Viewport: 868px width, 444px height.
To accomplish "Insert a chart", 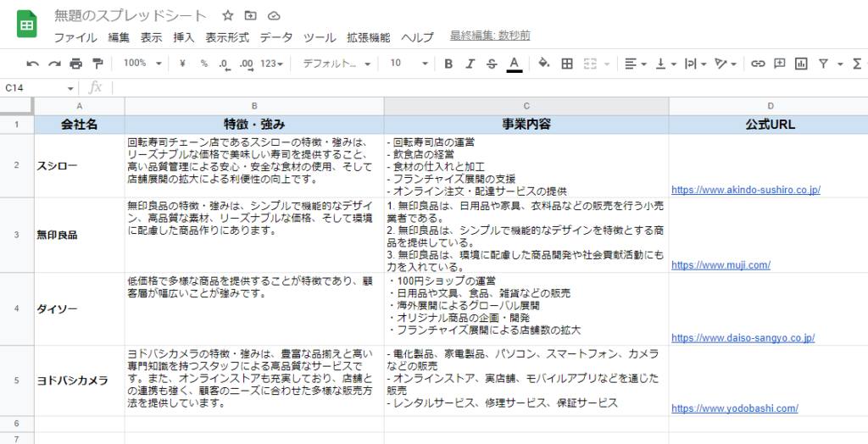I will [x=800, y=64].
